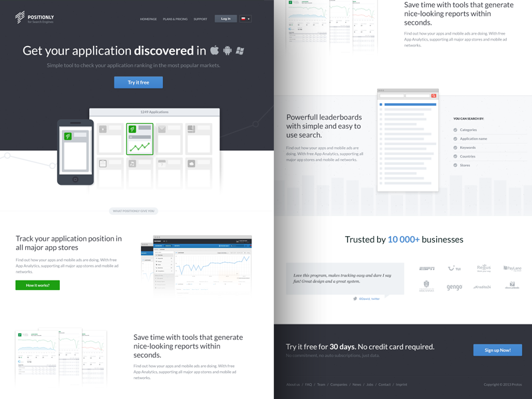
Task: Click the check mark next to Countries
Action: click(456, 156)
